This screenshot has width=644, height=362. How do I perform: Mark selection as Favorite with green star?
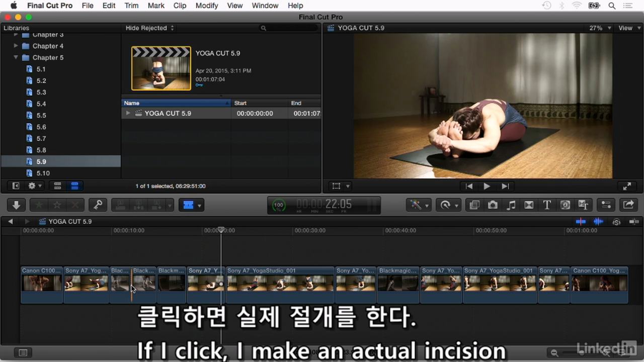(x=39, y=205)
